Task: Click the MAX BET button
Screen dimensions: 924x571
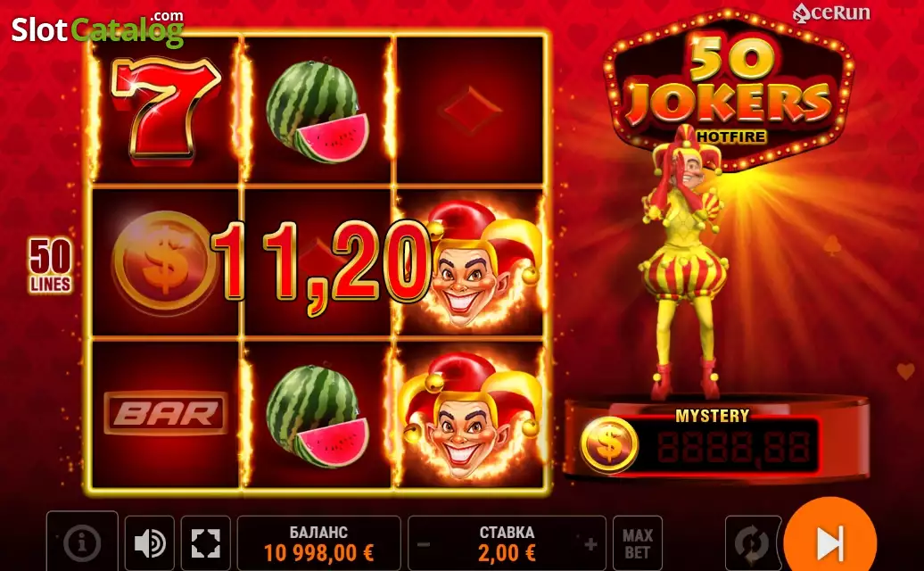Action: click(638, 543)
